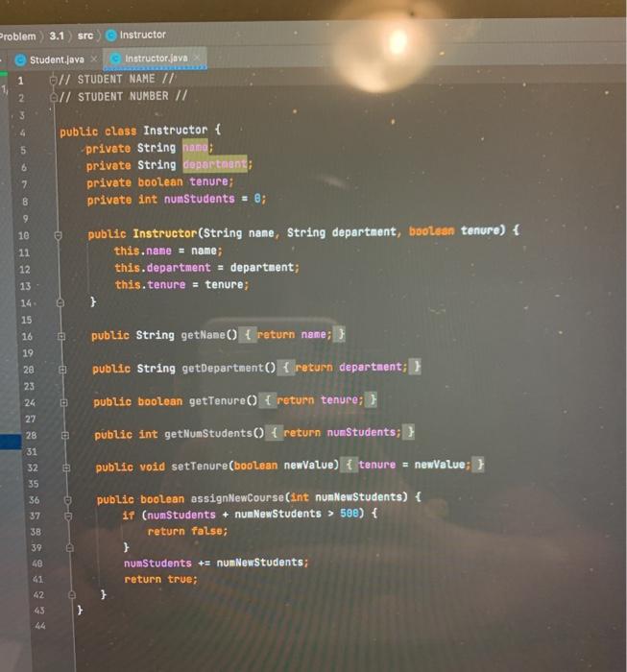The width and height of the screenshot is (627, 672).
Task: Expand the folded setTenure method
Action: point(66,468)
